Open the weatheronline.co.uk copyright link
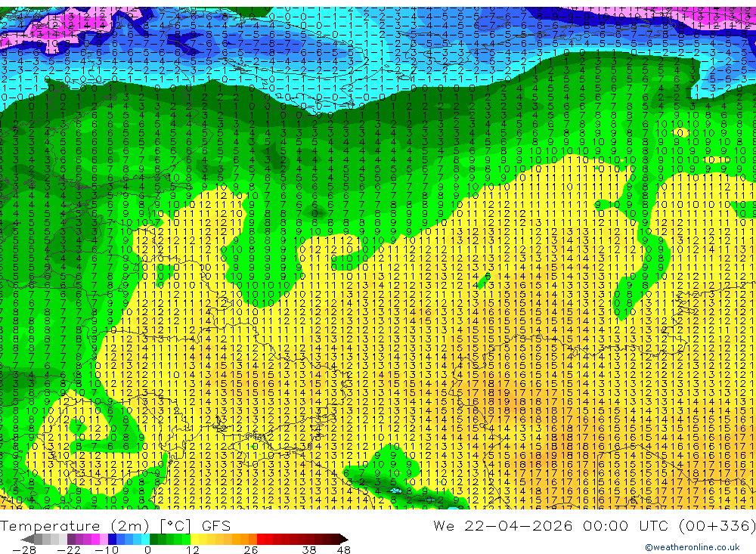This screenshot has width=756, height=554. 692,547
